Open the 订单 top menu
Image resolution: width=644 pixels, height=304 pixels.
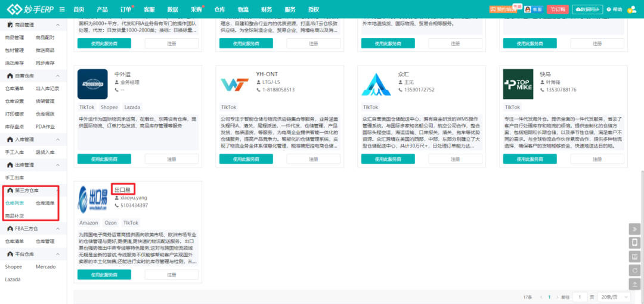click(126, 10)
